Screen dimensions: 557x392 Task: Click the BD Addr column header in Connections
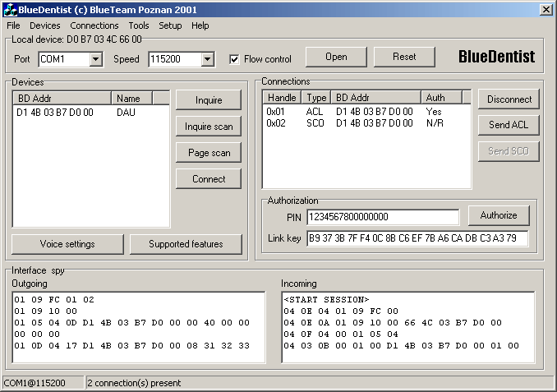[x=375, y=98]
